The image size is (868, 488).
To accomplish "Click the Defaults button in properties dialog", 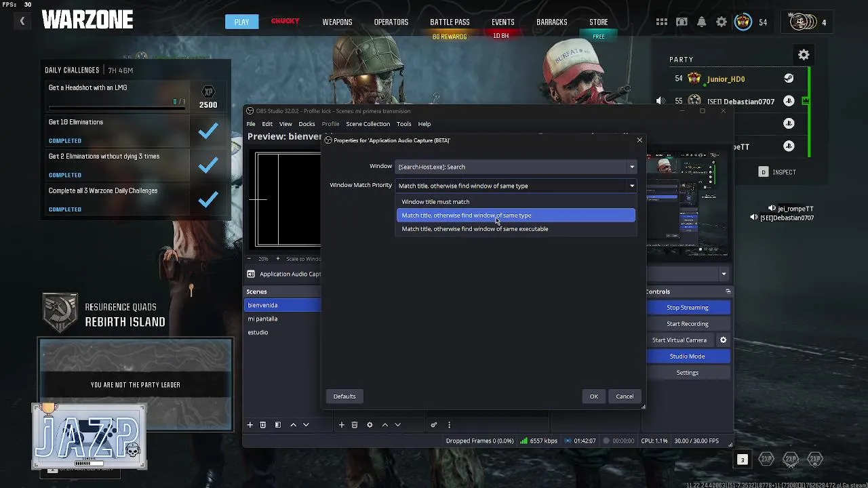I will 344,396.
